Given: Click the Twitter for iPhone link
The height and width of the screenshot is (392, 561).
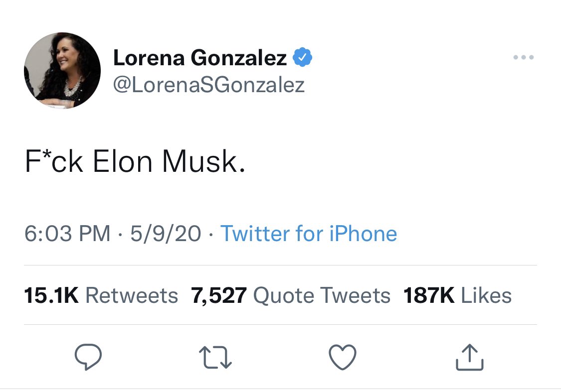Looking at the screenshot, I should (309, 234).
